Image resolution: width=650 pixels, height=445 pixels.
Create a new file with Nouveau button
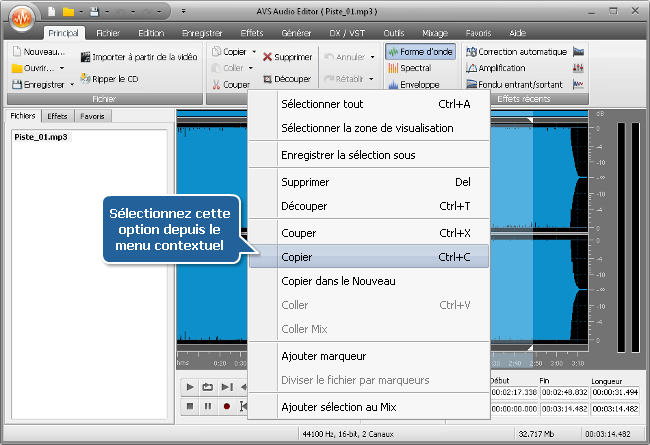tap(39, 52)
